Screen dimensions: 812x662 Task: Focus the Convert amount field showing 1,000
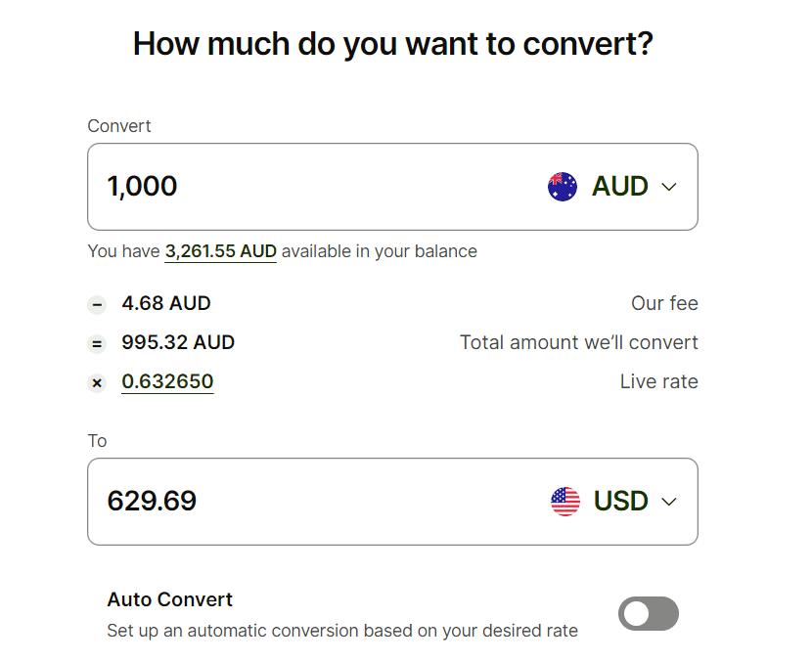pyautogui.click(x=293, y=187)
